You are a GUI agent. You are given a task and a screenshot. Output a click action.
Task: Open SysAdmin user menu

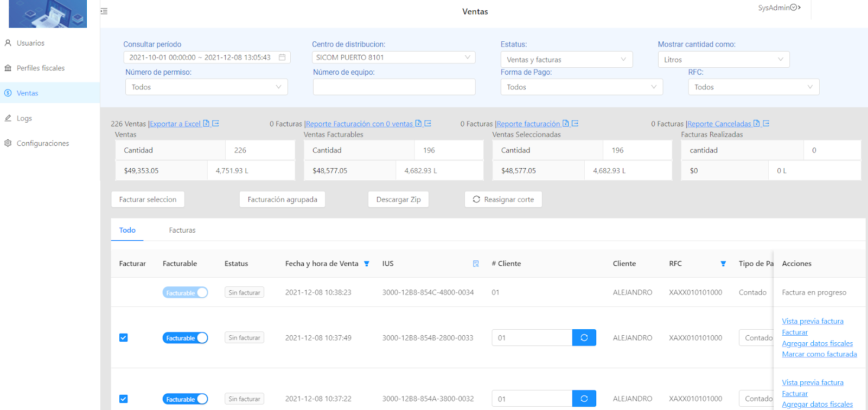[x=779, y=8]
